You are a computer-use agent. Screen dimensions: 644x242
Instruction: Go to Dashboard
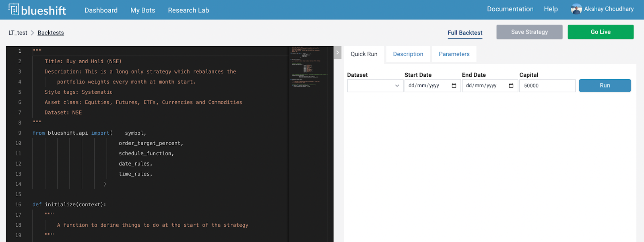101,10
